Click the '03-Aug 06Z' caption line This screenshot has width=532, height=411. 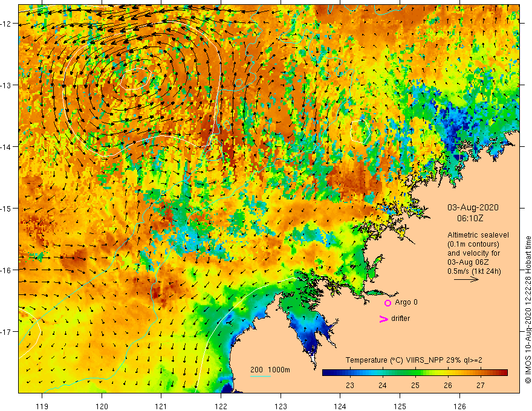point(469,262)
